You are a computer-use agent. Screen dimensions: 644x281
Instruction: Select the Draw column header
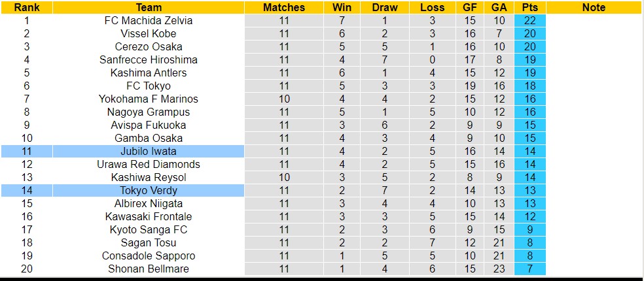click(384, 8)
